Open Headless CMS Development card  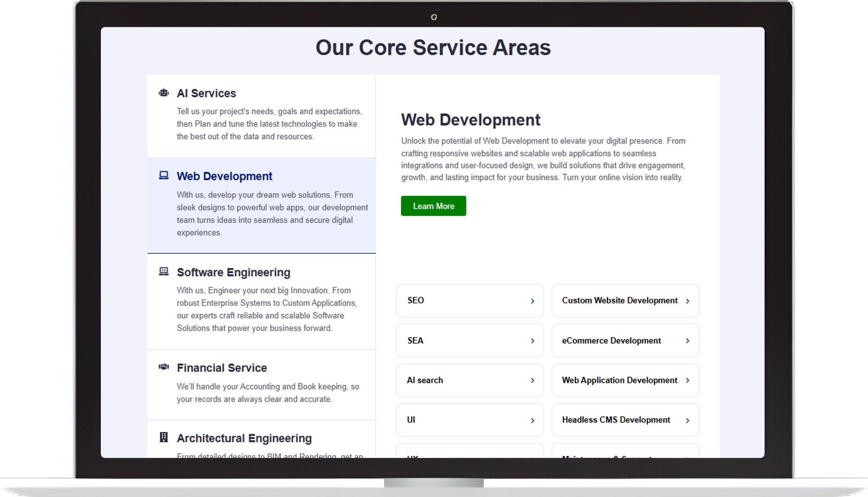tap(625, 420)
